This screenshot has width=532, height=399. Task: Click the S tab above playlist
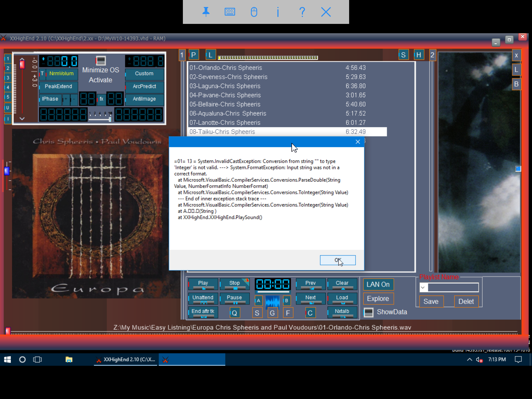[x=403, y=55]
